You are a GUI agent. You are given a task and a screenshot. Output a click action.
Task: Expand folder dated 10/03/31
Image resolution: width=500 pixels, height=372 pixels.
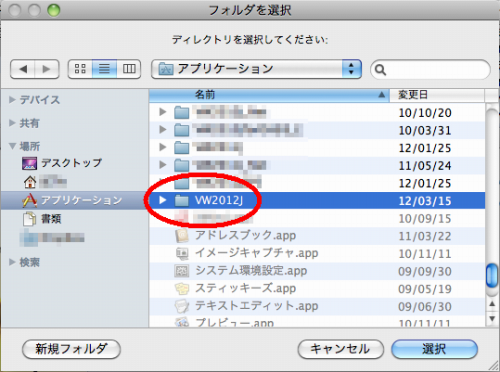pyautogui.click(x=163, y=130)
